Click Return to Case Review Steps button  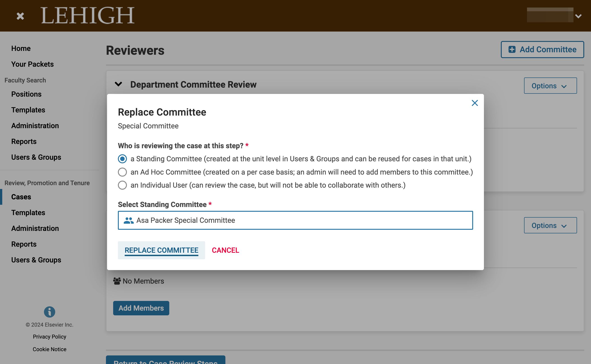click(x=166, y=360)
